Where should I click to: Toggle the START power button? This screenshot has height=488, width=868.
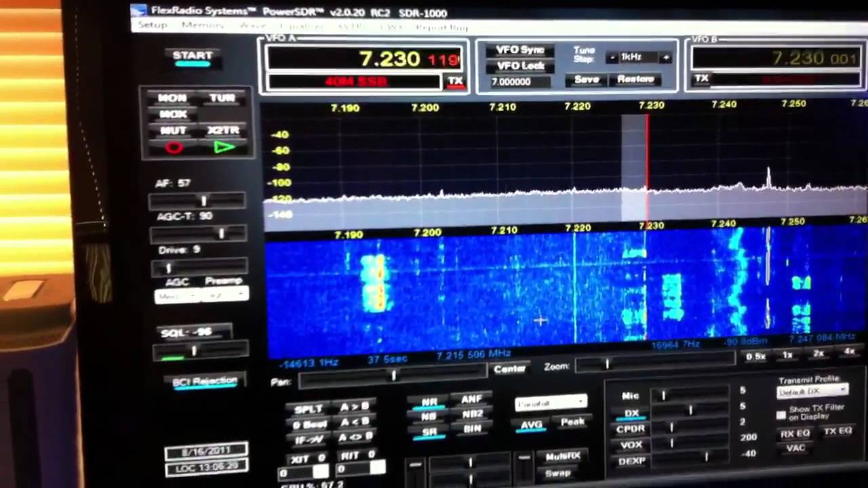point(193,57)
